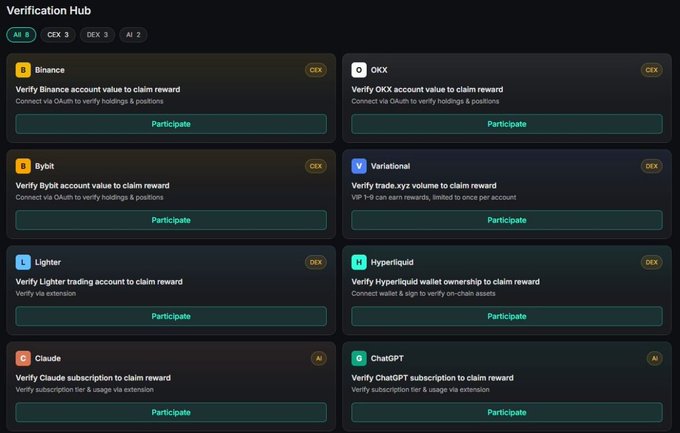This screenshot has height=433, width=680.
Task: Click 'Connect wallet & sign to verify' description
Action: tap(423, 293)
